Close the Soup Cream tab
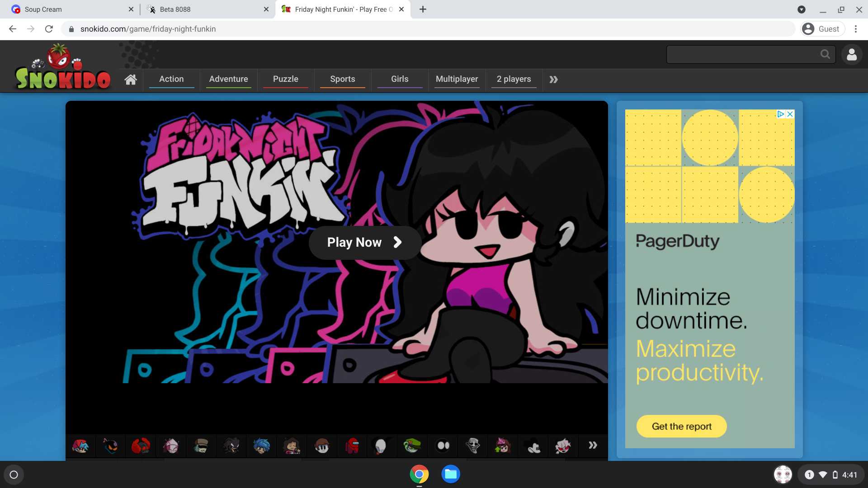Viewport: 868px width, 488px height. click(131, 9)
